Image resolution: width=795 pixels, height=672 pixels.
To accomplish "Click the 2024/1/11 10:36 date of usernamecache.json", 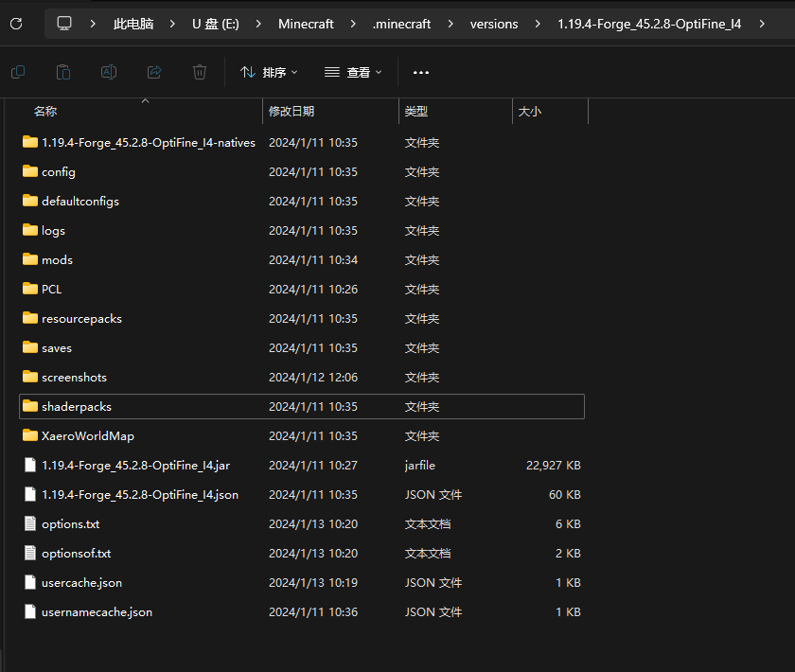I will 313,612.
